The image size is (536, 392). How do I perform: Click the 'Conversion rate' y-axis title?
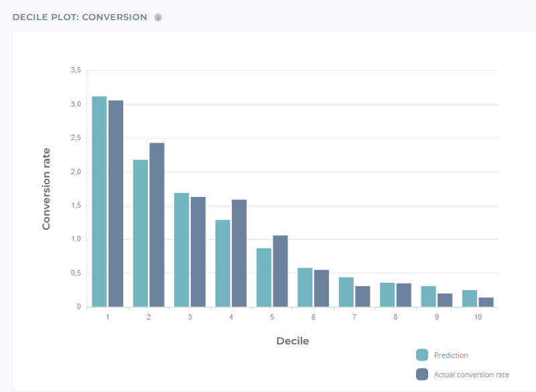click(46, 189)
